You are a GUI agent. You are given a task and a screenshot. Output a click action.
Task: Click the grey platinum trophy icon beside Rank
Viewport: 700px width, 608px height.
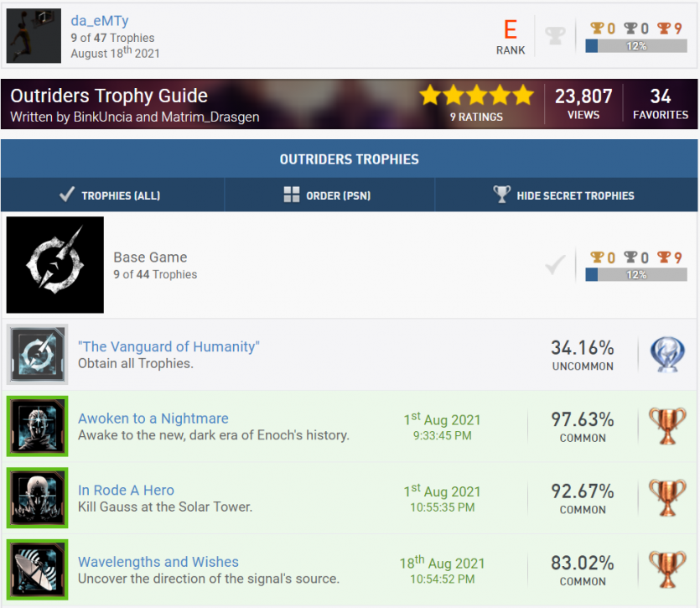(x=555, y=36)
